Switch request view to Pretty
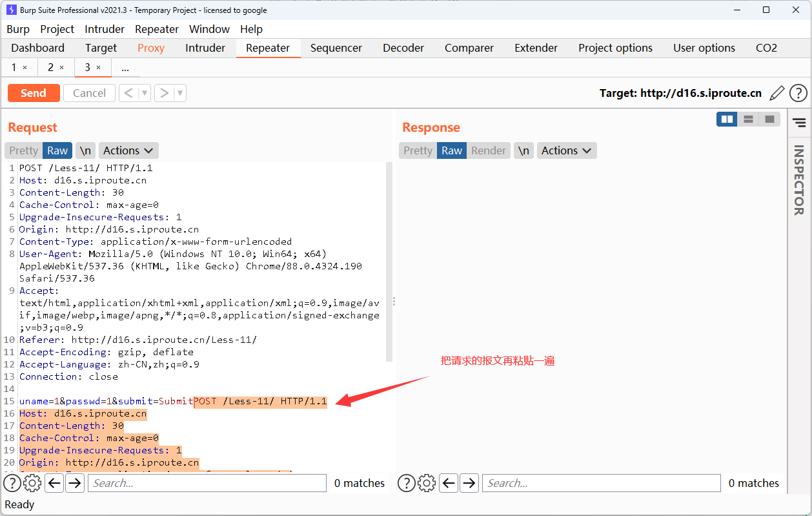812x516 pixels. click(x=24, y=150)
